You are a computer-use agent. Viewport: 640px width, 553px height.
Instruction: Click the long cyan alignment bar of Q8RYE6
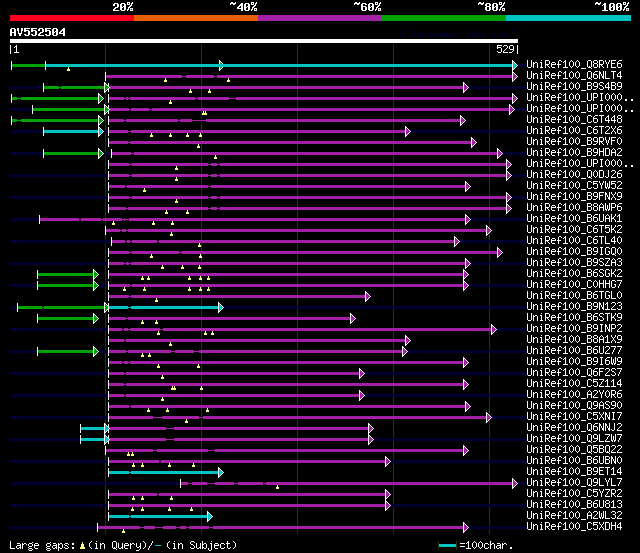click(x=280, y=65)
